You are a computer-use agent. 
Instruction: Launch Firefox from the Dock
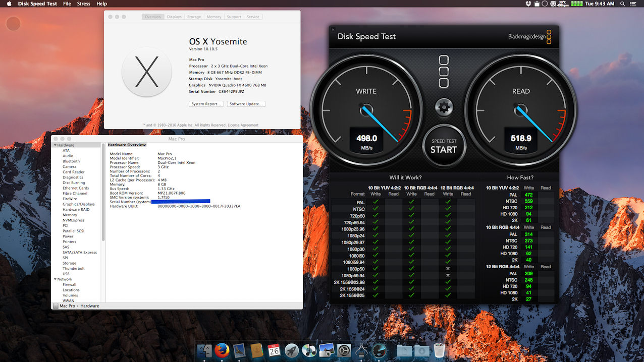tap(222, 350)
